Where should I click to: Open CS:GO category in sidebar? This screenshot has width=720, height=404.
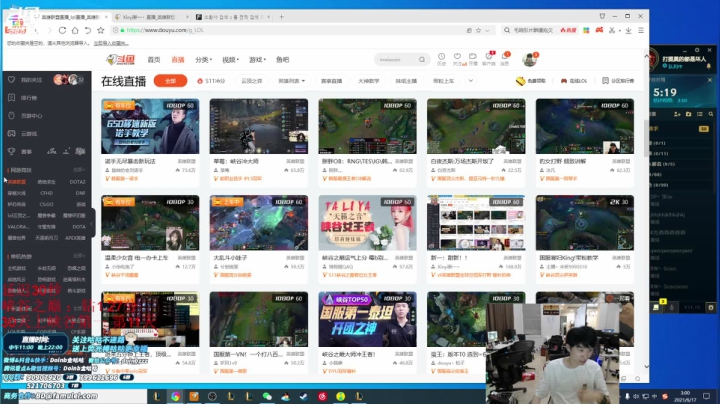(46, 204)
